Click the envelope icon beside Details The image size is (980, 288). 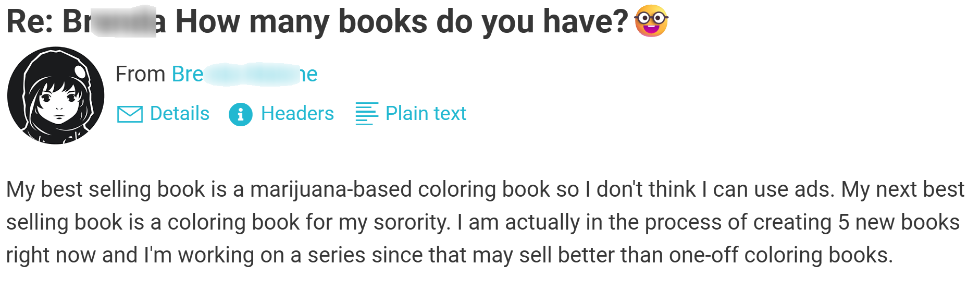click(130, 114)
